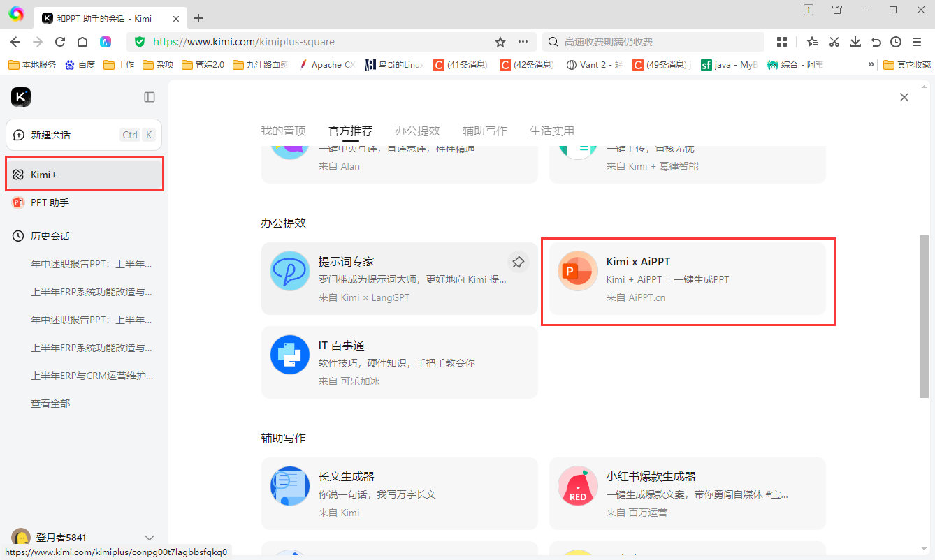
Task: Open the 提示词专家 card icon
Action: pyautogui.click(x=290, y=271)
